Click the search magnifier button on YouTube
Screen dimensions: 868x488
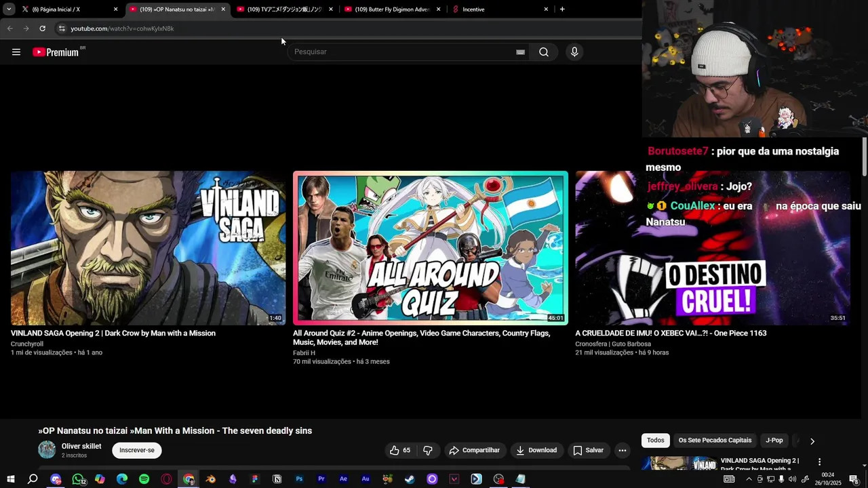click(x=544, y=52)
